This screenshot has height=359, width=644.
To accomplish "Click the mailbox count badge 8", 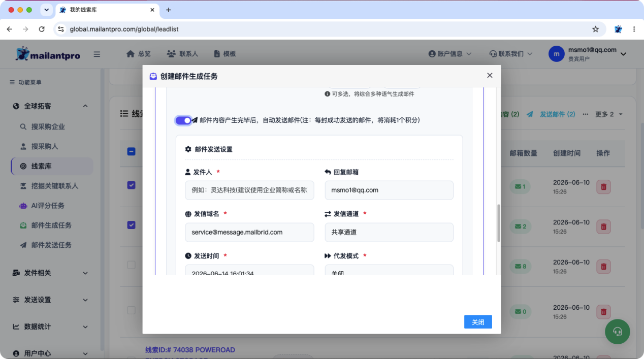I will 521,266.
